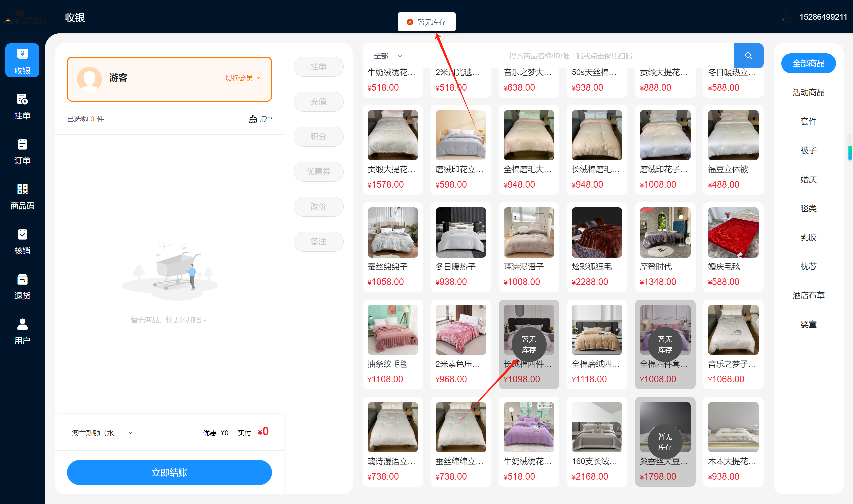
Task: Add 全棉磨绒四 ¥1118.00 product
Action: pyautogui.click(x=597, y=344)
